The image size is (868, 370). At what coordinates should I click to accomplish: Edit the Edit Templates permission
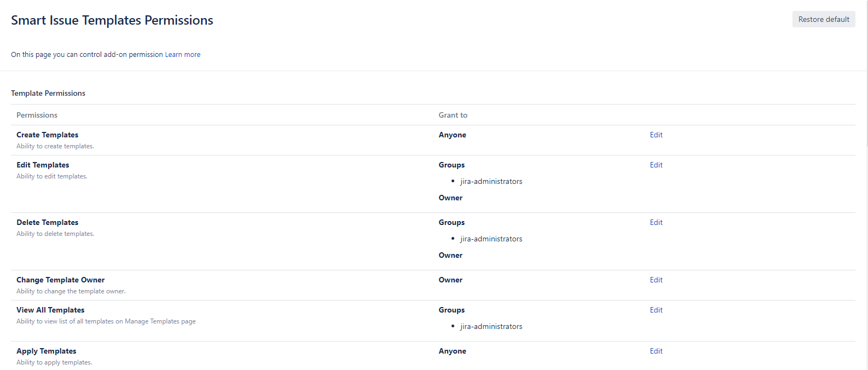pos(656,165)
